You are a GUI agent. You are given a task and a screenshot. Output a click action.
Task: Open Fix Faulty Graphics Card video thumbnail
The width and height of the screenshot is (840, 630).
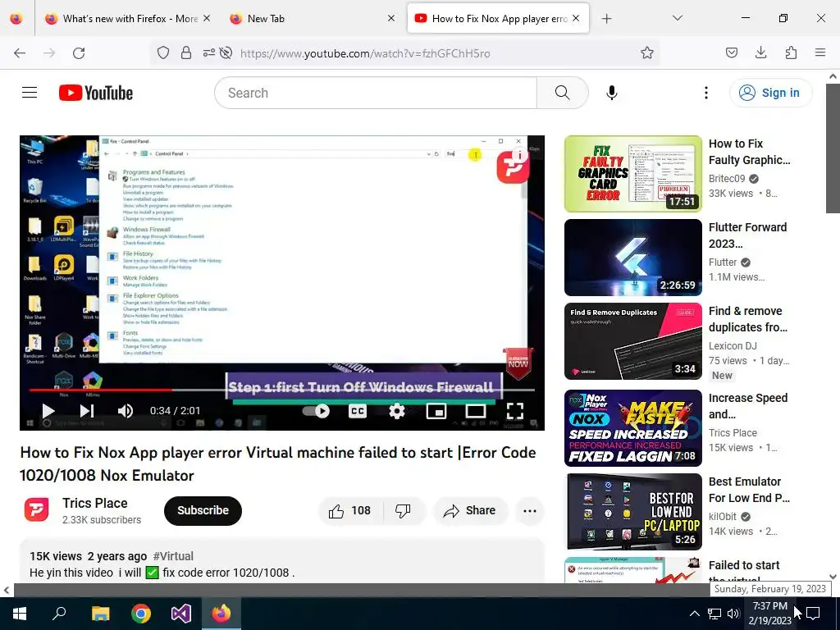[632, 174]
